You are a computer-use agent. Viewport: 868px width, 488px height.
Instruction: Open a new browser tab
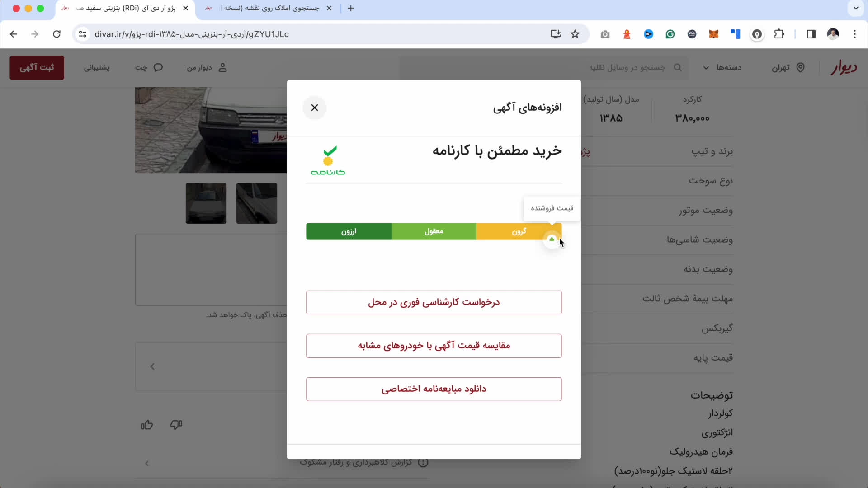click(351, 8)
